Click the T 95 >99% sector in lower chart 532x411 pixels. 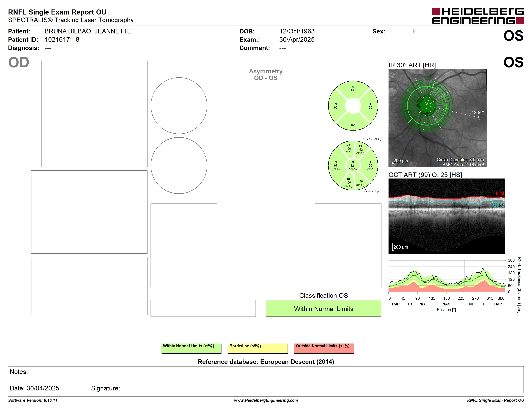pos(370,166)
